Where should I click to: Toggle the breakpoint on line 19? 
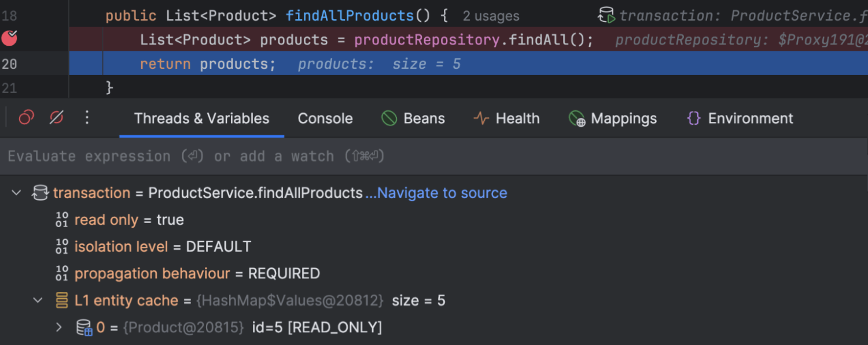click(9, 39)
